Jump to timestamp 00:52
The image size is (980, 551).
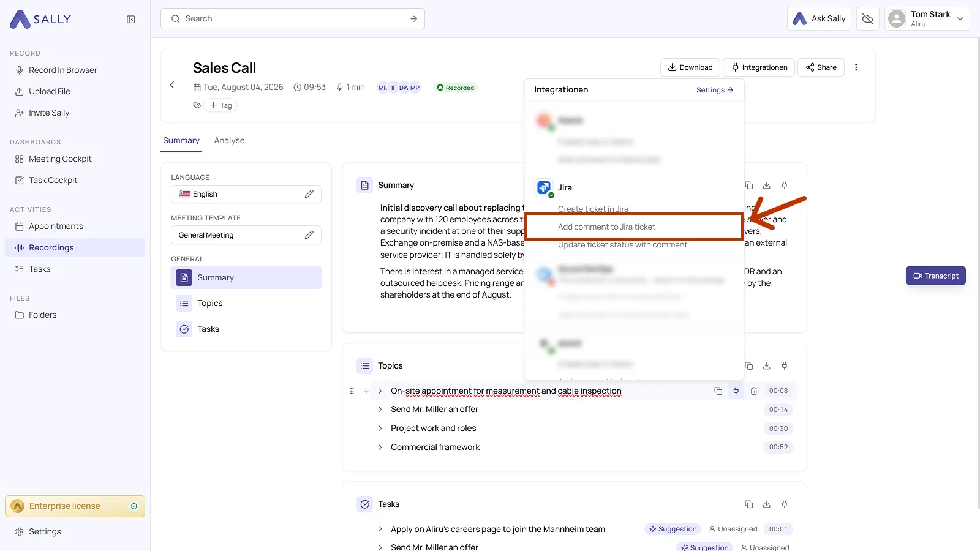(778, 448)
